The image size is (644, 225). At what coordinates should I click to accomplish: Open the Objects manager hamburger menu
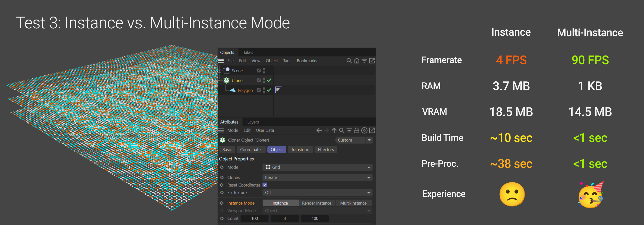coord(221,61)
